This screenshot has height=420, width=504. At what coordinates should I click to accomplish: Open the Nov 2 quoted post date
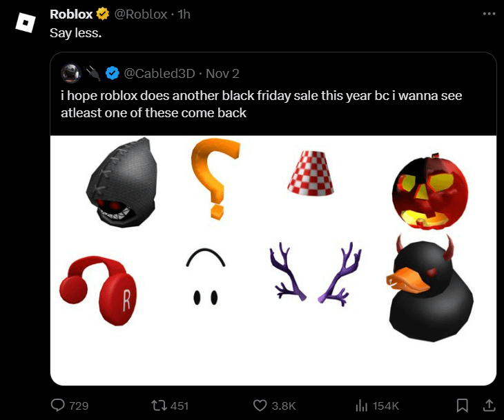[x=222, y=73]
